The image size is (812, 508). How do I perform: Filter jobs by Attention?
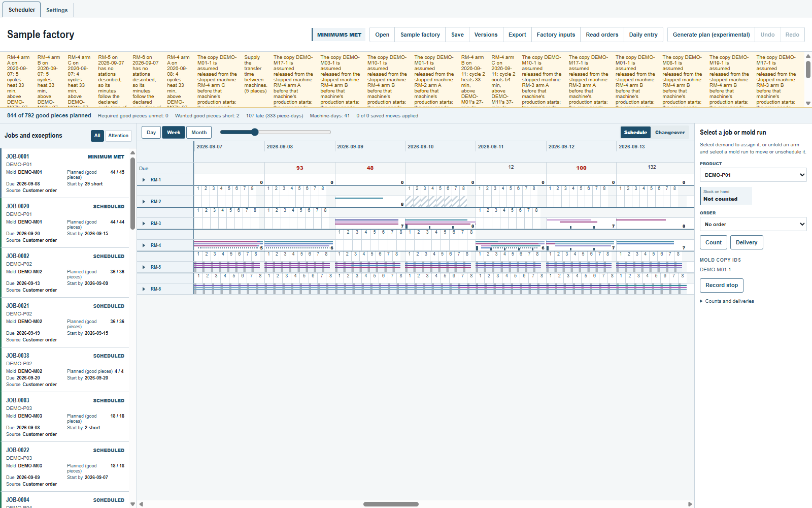pyautogui.click(x=118, y=136)
